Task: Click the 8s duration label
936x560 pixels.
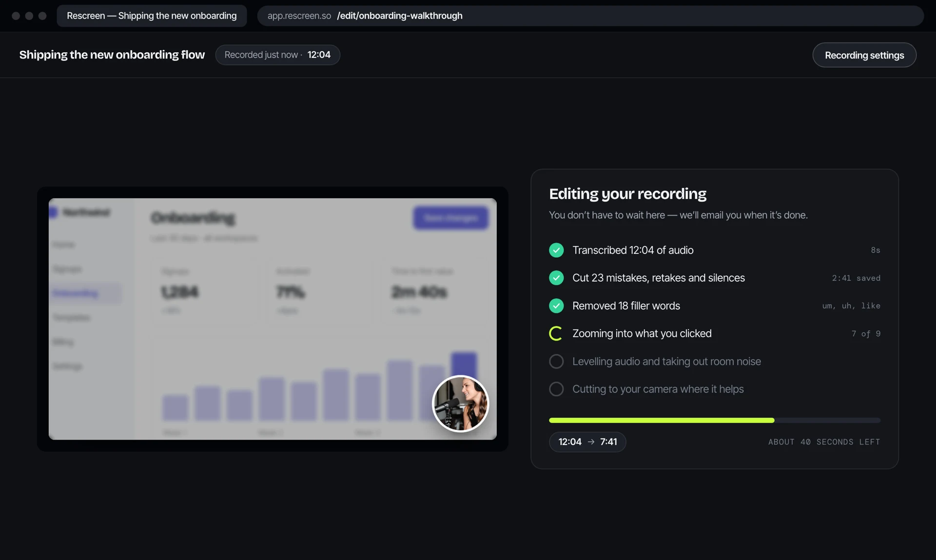Action: click(876, 251)
